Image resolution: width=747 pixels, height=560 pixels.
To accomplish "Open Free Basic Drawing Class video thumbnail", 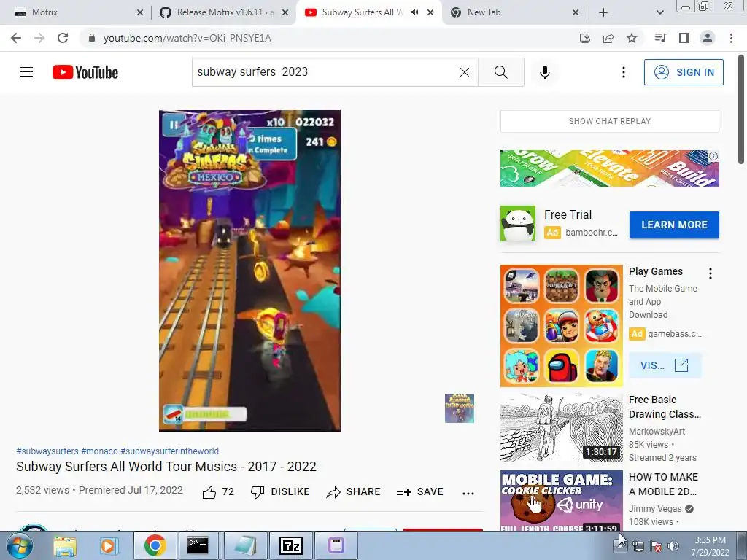I will click(x=561, y=427).
